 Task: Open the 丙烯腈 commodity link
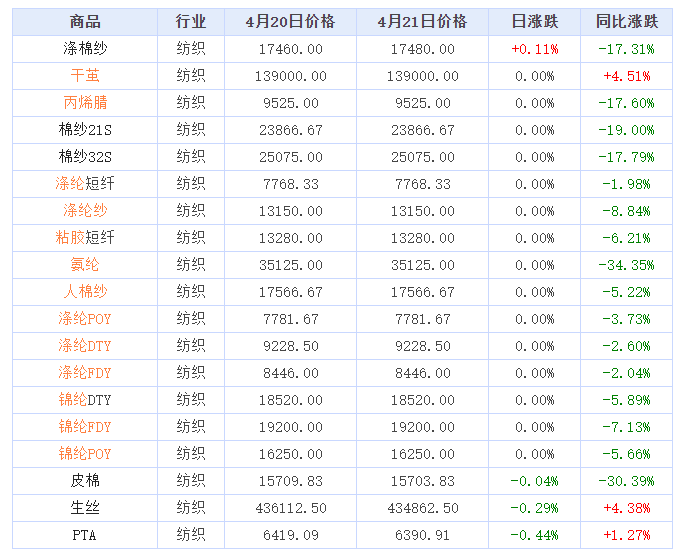(x=85, y=103)
